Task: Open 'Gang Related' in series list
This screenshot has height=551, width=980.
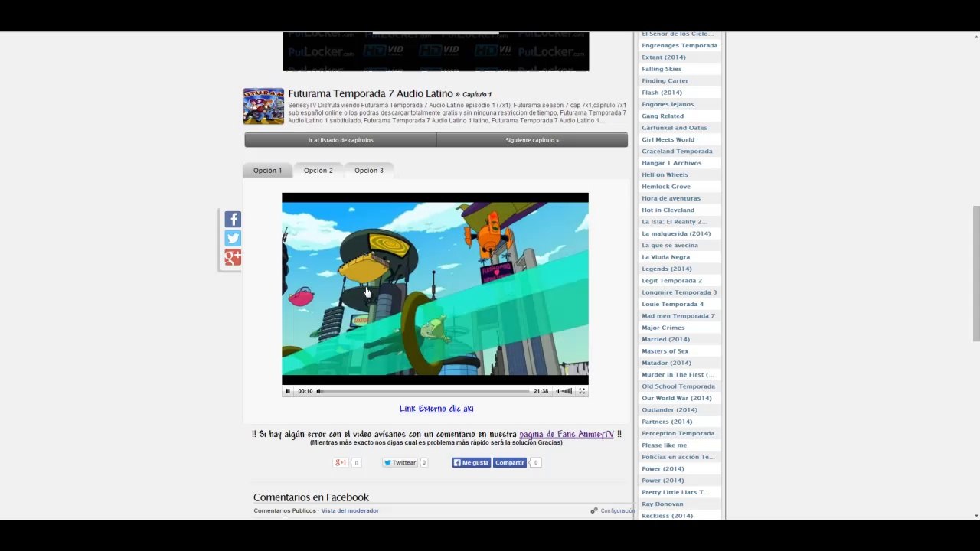Action: pos(663,116)
